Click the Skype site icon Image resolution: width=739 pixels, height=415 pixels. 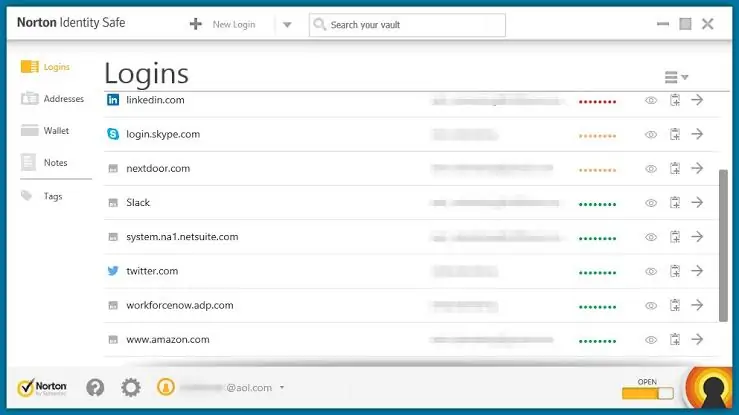click(113, 134)
